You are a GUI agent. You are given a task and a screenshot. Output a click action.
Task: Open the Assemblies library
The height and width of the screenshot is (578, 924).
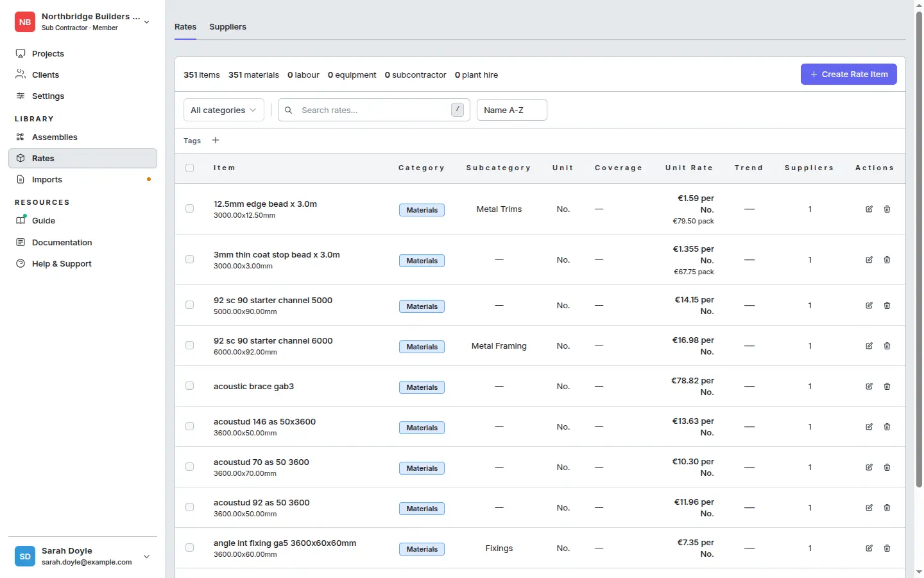point(82,137)
